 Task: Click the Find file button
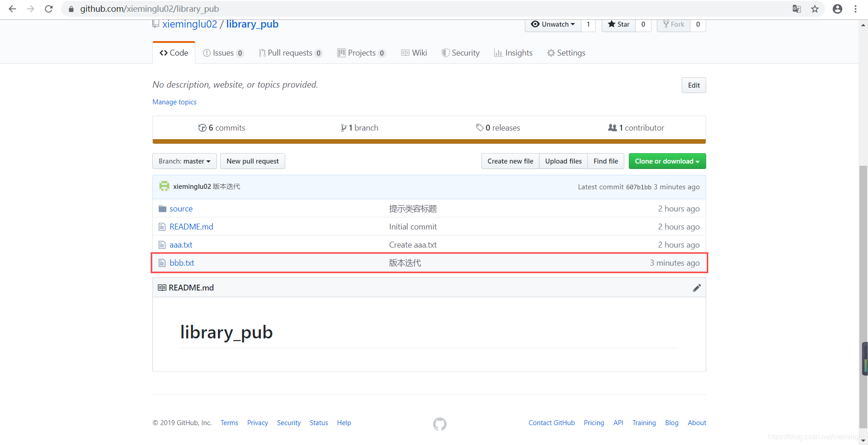(606, 161)
